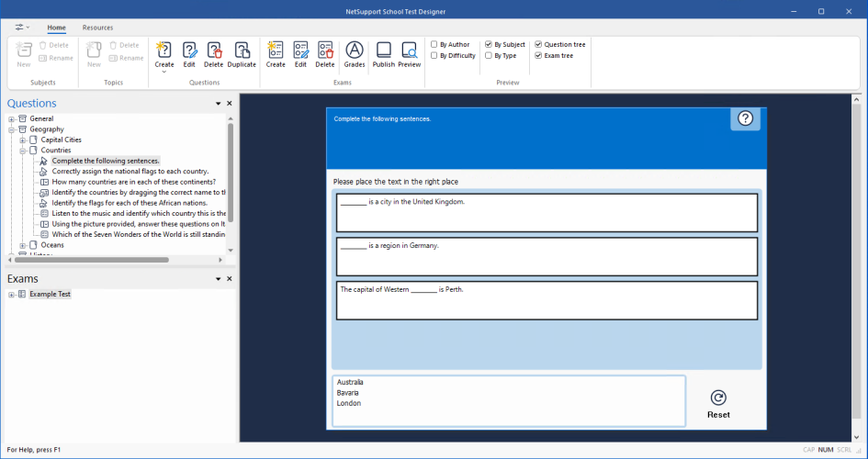
Task: Uncheck the Exam tree checkbox
Action: tap(538, 56)
